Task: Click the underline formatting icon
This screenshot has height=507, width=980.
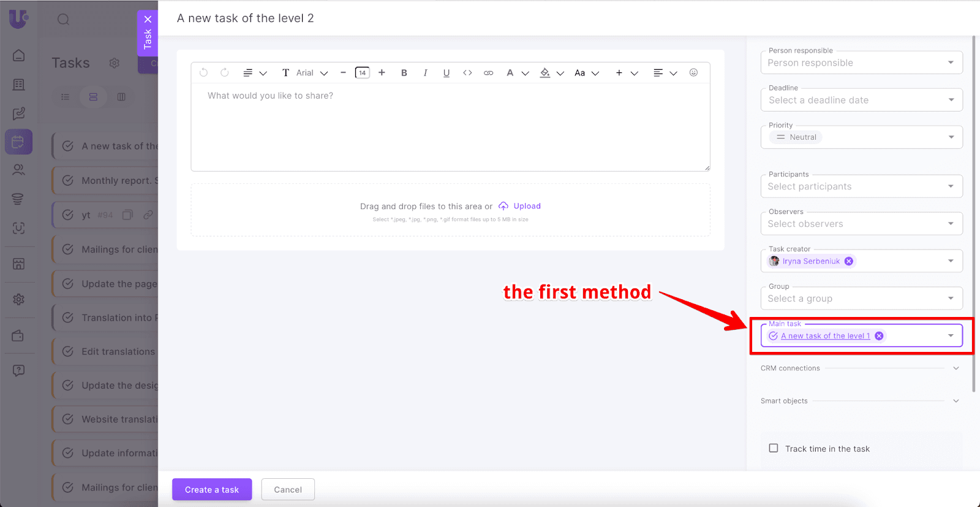Action: tap(447, 73)
